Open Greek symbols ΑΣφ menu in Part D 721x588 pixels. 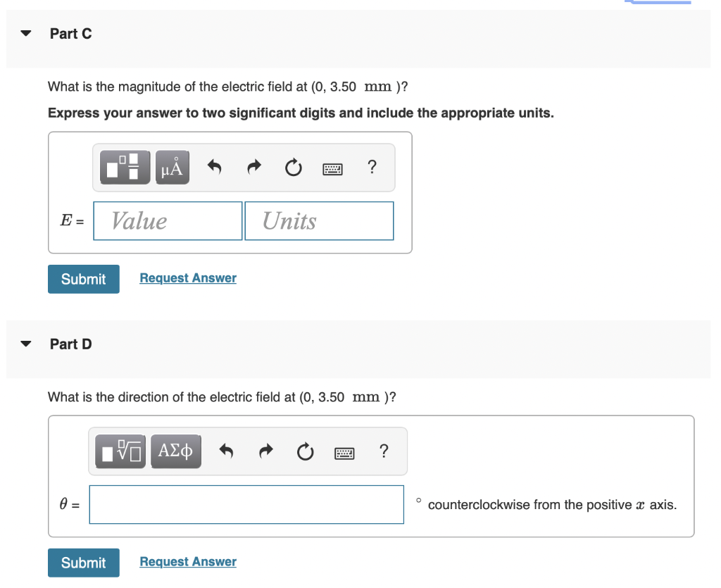coord(175,451)
